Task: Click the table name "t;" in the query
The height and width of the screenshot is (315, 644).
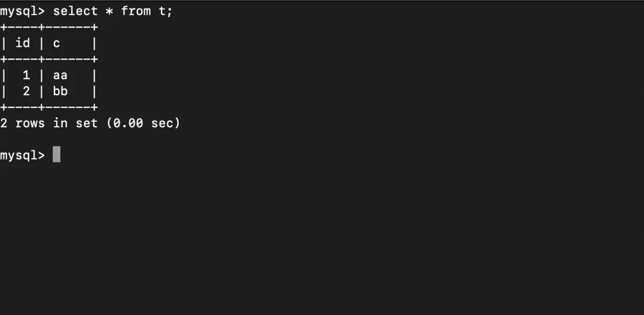Action: (166, 11)
